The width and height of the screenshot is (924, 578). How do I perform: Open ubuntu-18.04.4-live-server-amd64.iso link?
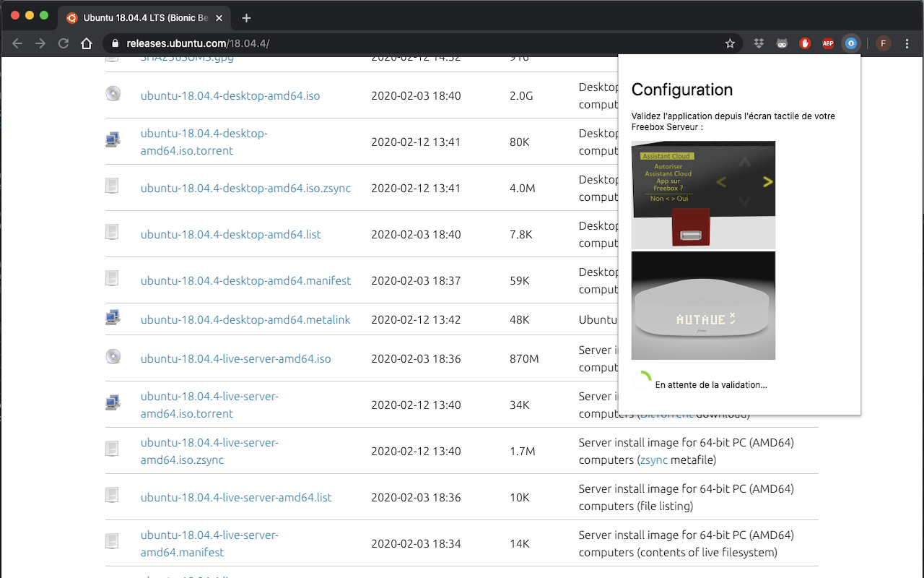point(235,358)
